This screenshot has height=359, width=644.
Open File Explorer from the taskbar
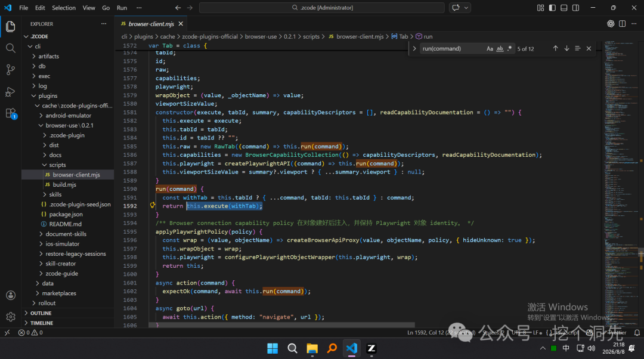tap(312, 349)
